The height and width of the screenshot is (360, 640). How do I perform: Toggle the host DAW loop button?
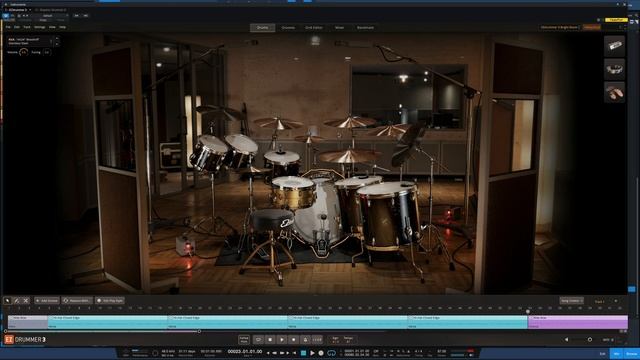[331, 353]
